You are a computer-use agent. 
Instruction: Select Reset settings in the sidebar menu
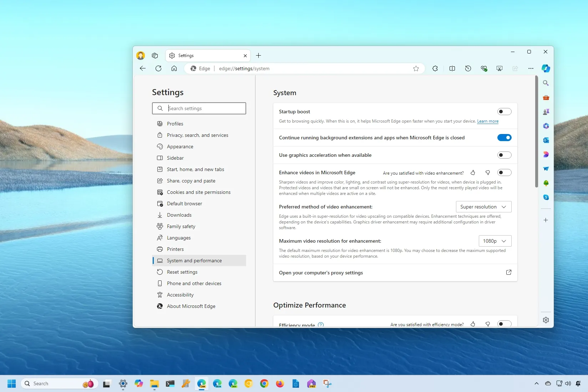[182, 272]
